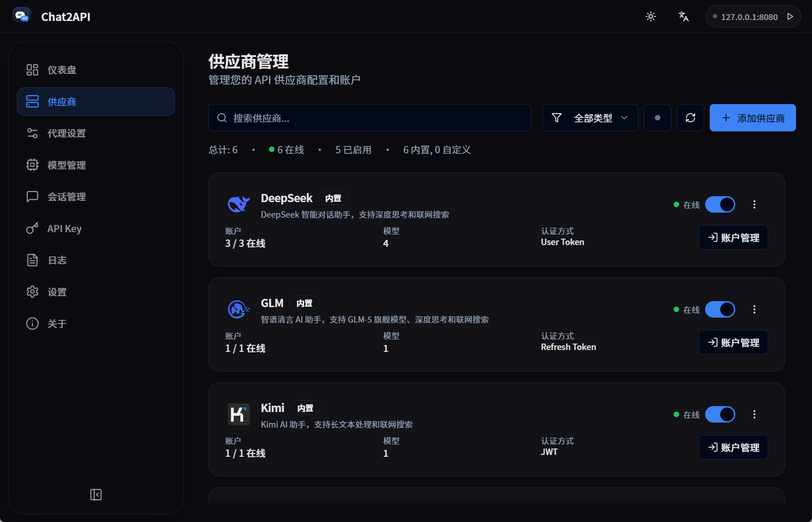Open DeepSeek more options menu
Screen dimensions: 812x522
click(754, 204)
